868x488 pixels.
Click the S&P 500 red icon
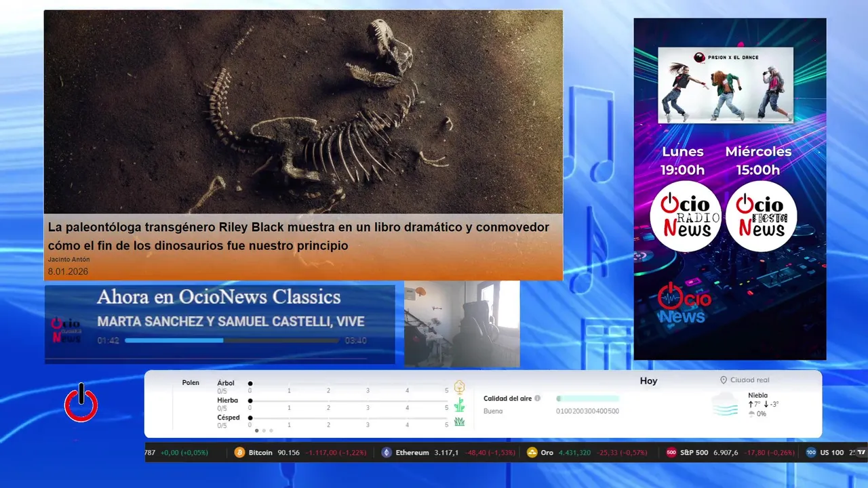671,452
